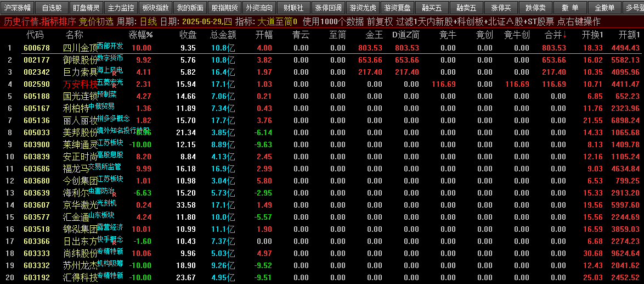Click the 自选股 button
Image resolution: width=644 pixels, height=284 pixels.
point(52,7)
